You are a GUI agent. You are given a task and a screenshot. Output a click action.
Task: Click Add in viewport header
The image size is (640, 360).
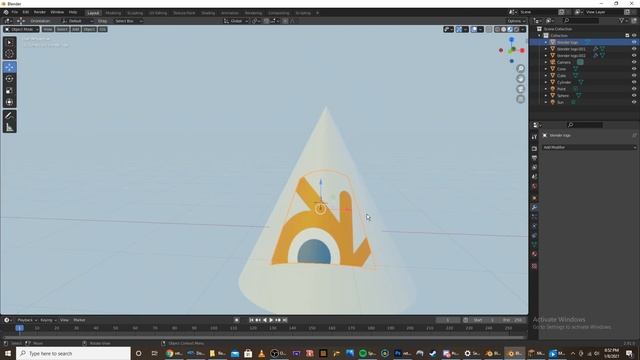(76, 29)
